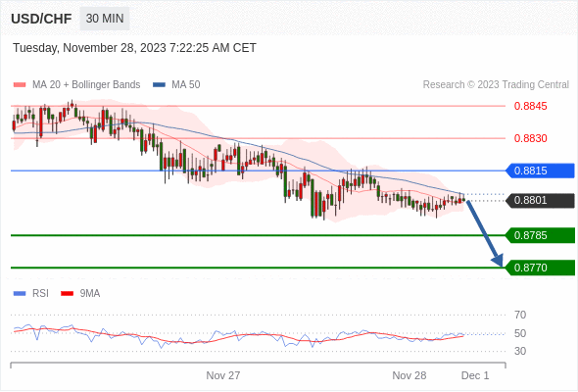Select the MA 50 legend label
Viewport: 578px width, 392px height.
point(186,85)
